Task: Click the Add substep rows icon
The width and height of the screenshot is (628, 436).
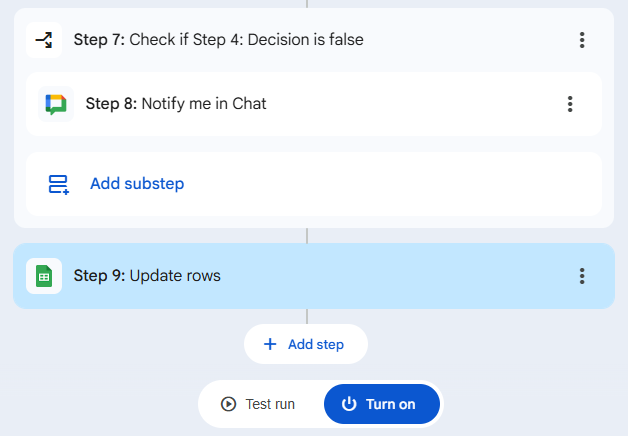Action: pos(58,184)
